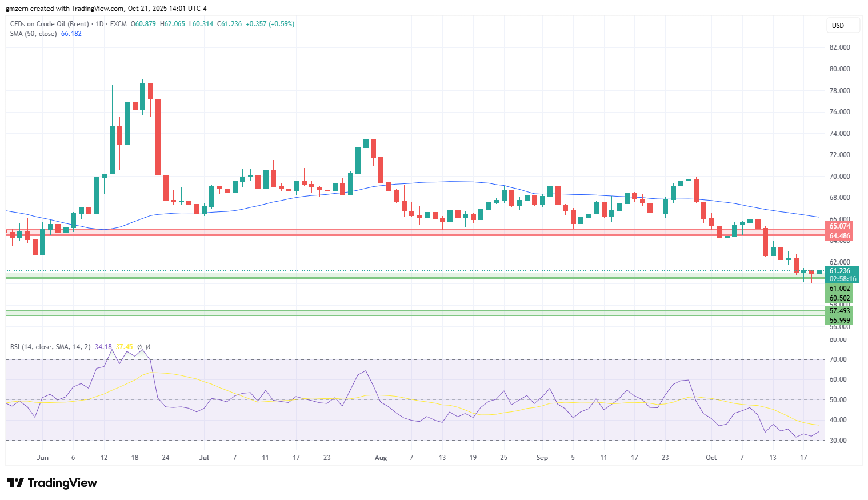Click the close price C61.236 in header
The height and width of the screenshot is (500, 868).
pyautogui.click(x=230, y=24)
